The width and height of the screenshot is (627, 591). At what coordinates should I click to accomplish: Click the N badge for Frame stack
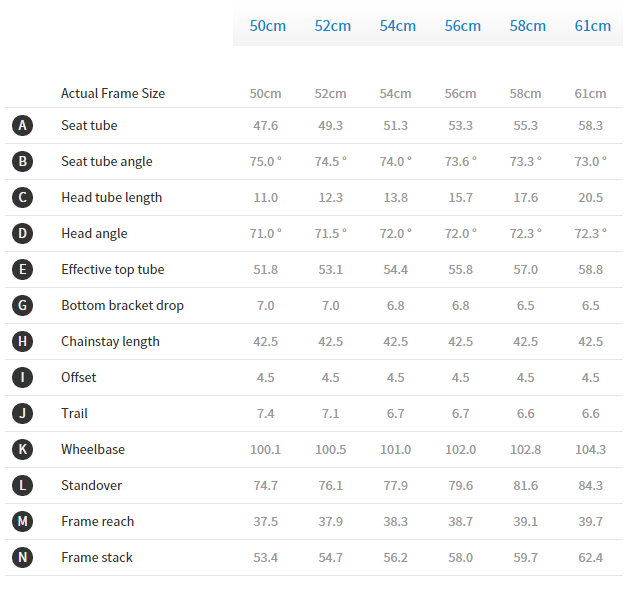(23, 558)
